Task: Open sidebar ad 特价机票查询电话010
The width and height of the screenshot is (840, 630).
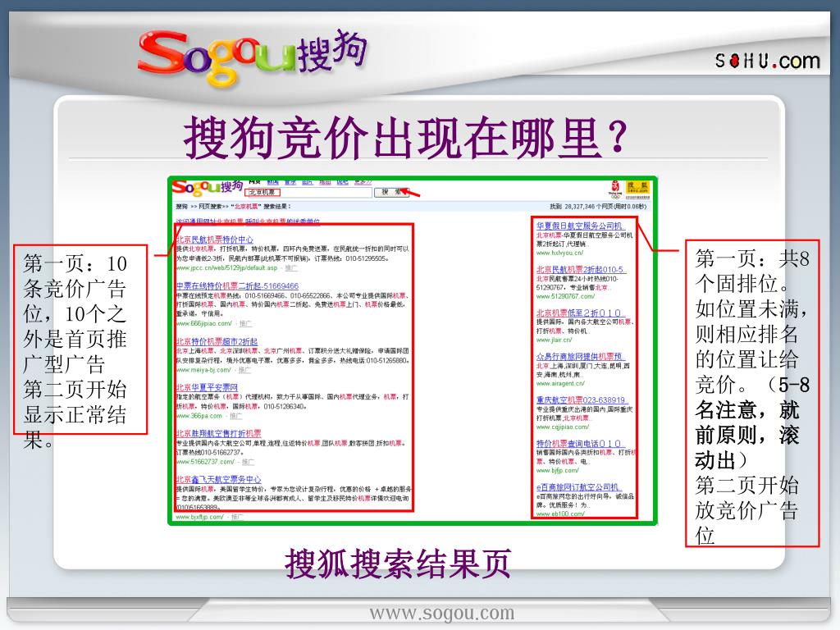Action: pos(581,444)
